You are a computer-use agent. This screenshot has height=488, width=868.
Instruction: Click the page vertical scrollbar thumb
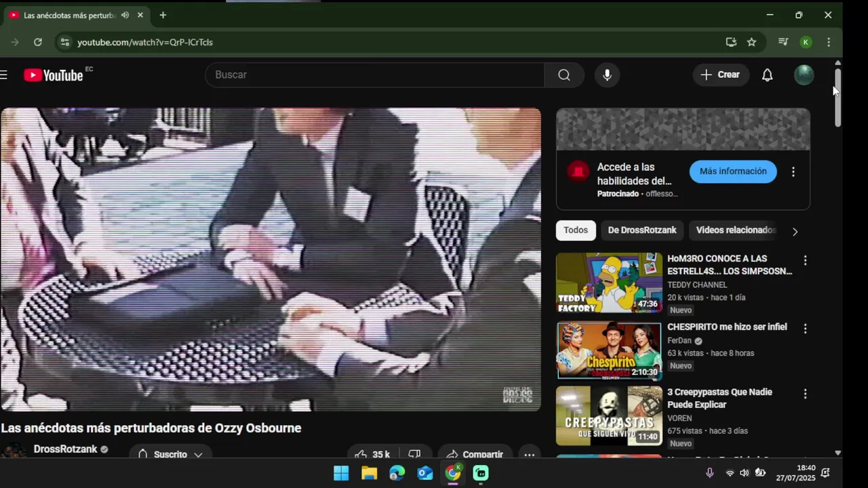point(837,97)
